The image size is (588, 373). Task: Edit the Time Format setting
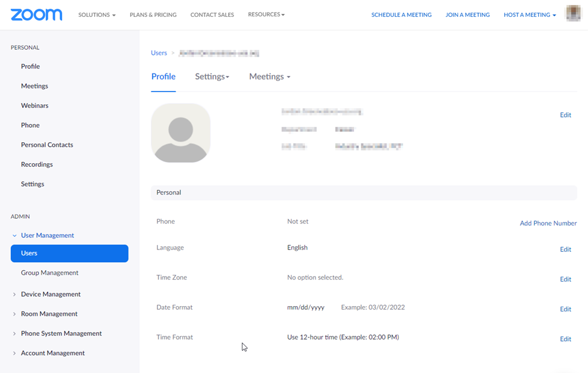pos(566,339)
